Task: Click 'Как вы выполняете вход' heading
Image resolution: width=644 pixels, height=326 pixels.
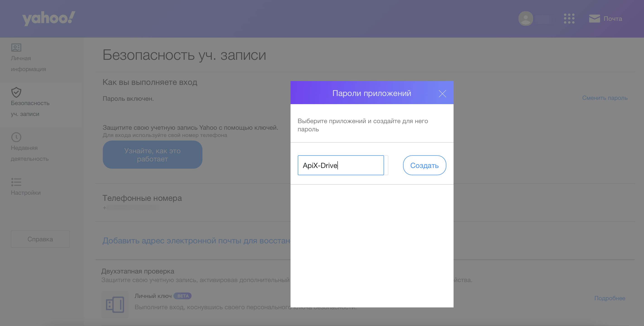Action: [150, 82]
